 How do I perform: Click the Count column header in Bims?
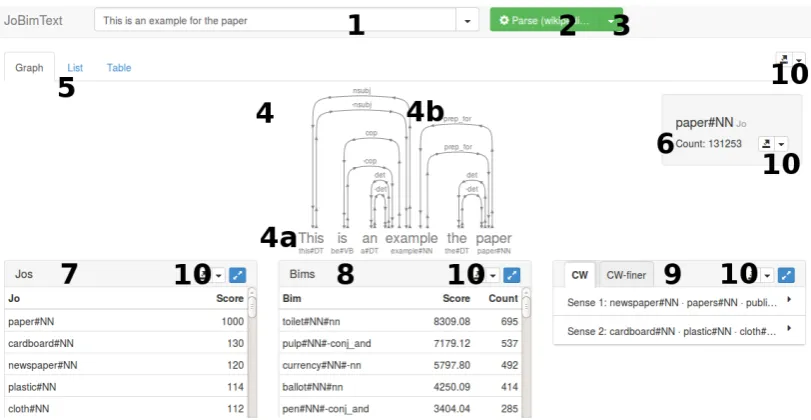503,298
